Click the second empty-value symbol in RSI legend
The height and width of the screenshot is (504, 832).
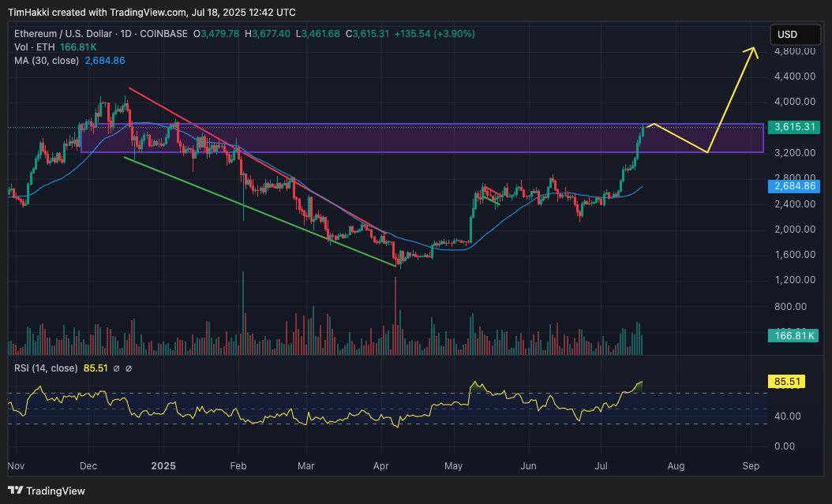pos(129,368)
